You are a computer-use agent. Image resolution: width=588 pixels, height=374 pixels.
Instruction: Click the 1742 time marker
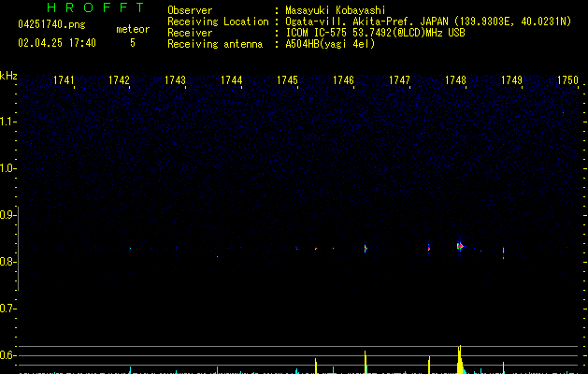(x=119, y=80)
